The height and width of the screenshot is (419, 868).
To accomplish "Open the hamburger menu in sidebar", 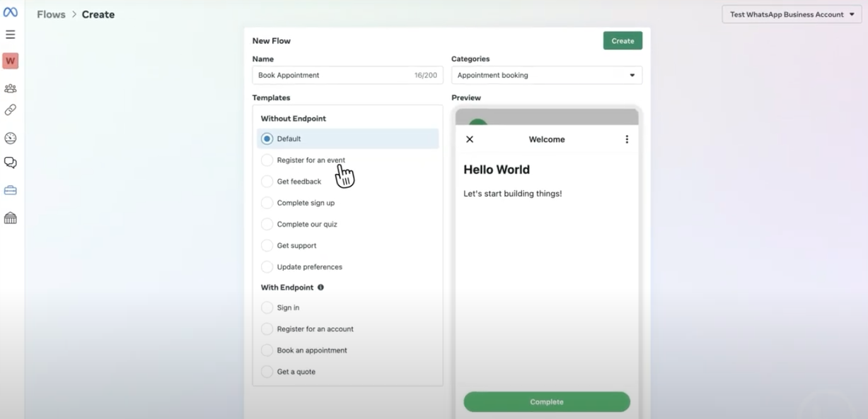I will 10,35.
